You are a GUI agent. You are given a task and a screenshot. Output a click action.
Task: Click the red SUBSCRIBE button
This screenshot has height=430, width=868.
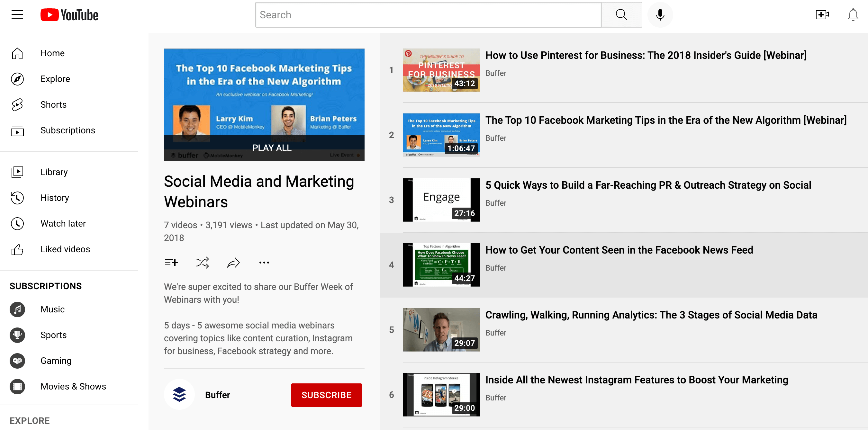(x=326, y=395)
